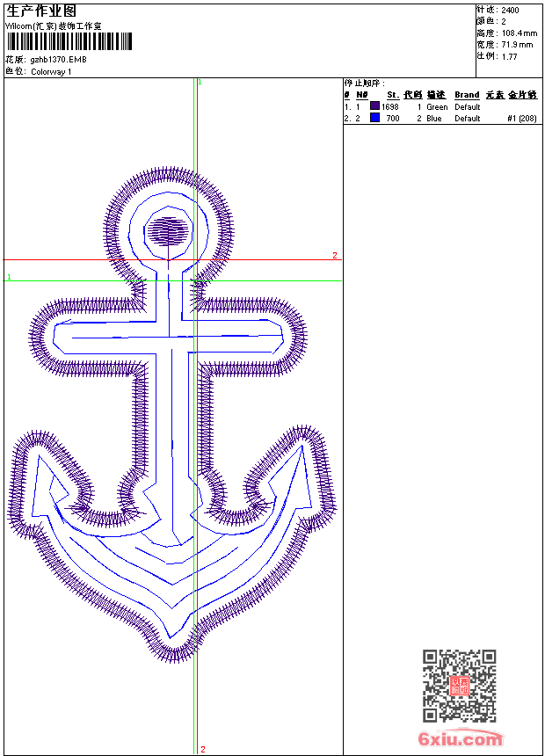545x756 pixels.
Task: Click the purple thread color swatch
Action: [374, 106]
